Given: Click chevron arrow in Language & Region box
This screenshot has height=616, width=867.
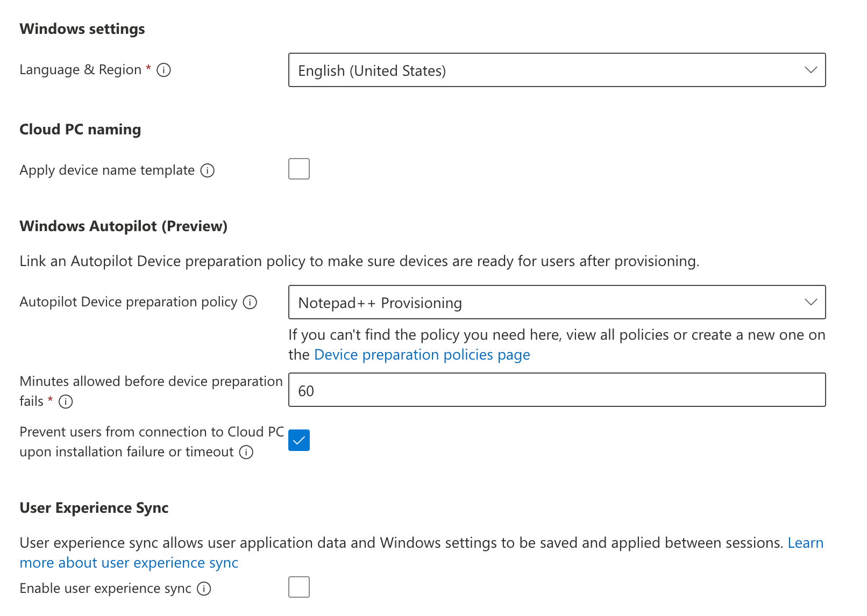Looking at the screenshot, I should pyautogui.click(x=811, y=70).
